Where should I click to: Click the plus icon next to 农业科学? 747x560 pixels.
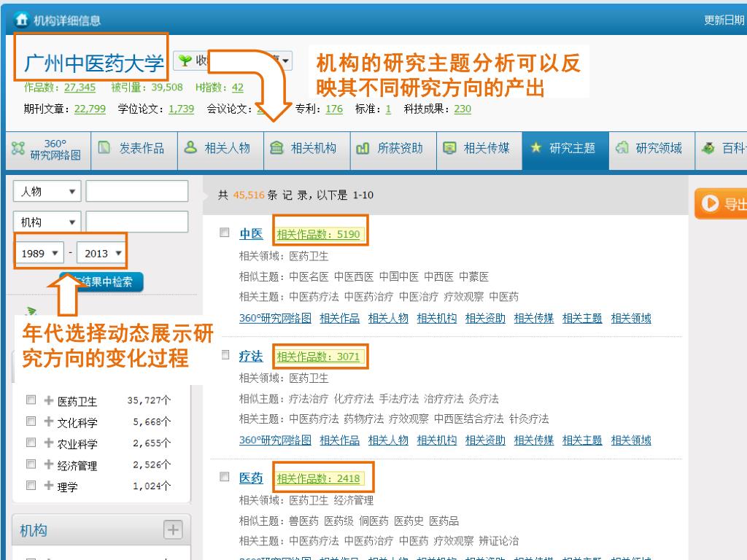click(x=49, y=443)
